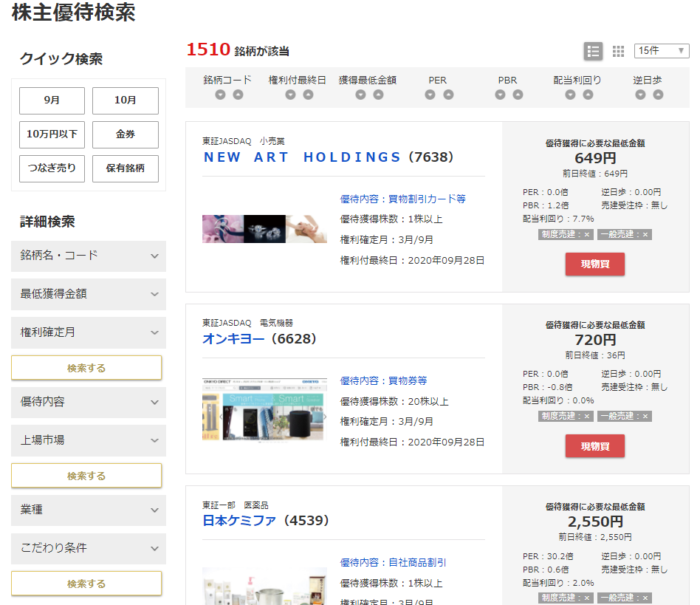700x605 pixels.
Task: View 優待内容:買物券等 link
Action: click(x=383, y=381)
